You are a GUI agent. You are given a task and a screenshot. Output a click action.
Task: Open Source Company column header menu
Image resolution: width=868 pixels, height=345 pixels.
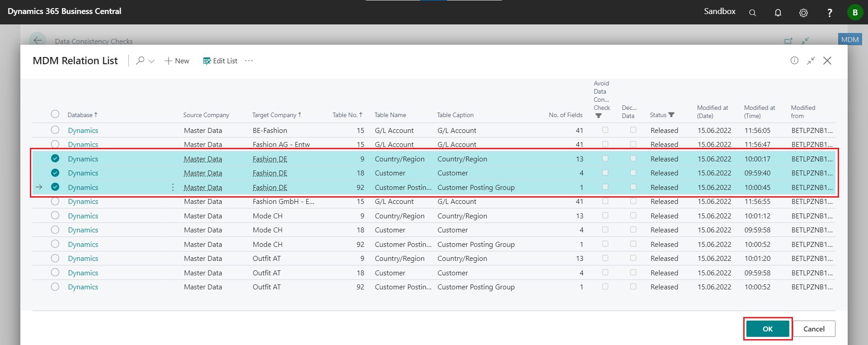pyautogui.click(x=206, y=115)
